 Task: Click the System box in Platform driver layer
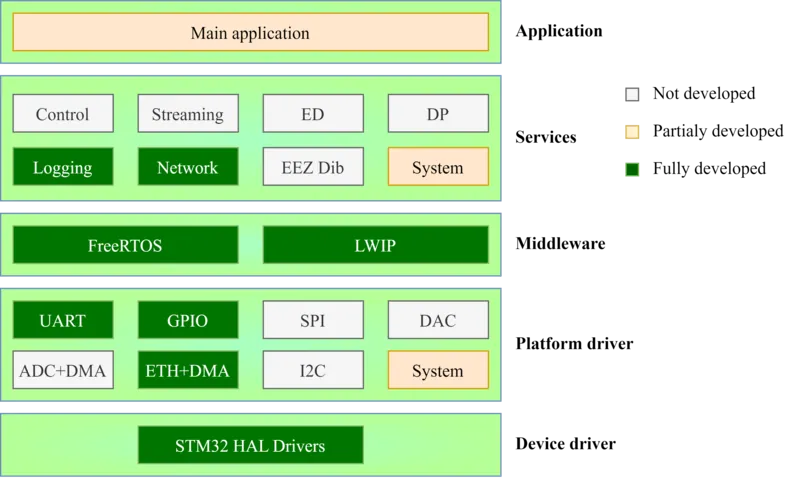point(438,370)
